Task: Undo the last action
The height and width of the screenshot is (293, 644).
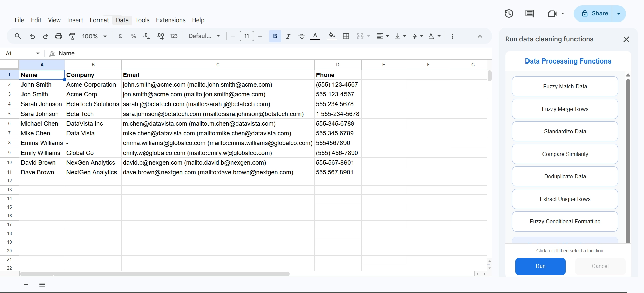Action: click(x=32, y=36)
